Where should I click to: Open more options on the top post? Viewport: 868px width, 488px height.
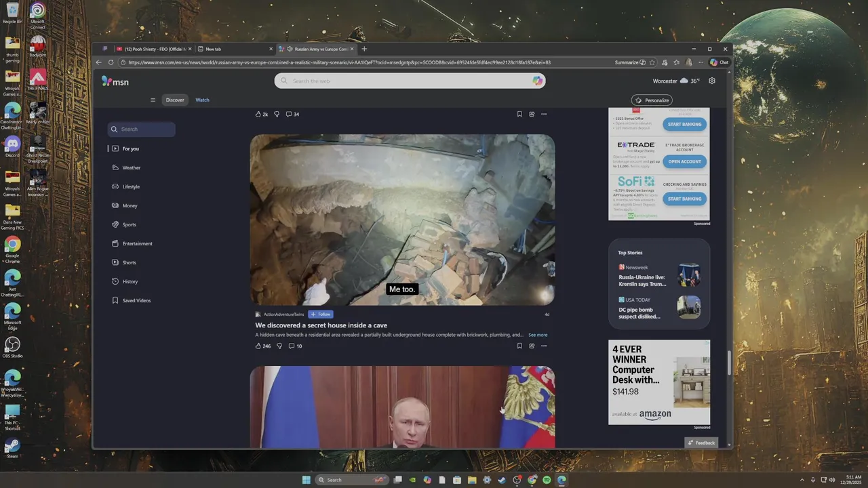544,114
